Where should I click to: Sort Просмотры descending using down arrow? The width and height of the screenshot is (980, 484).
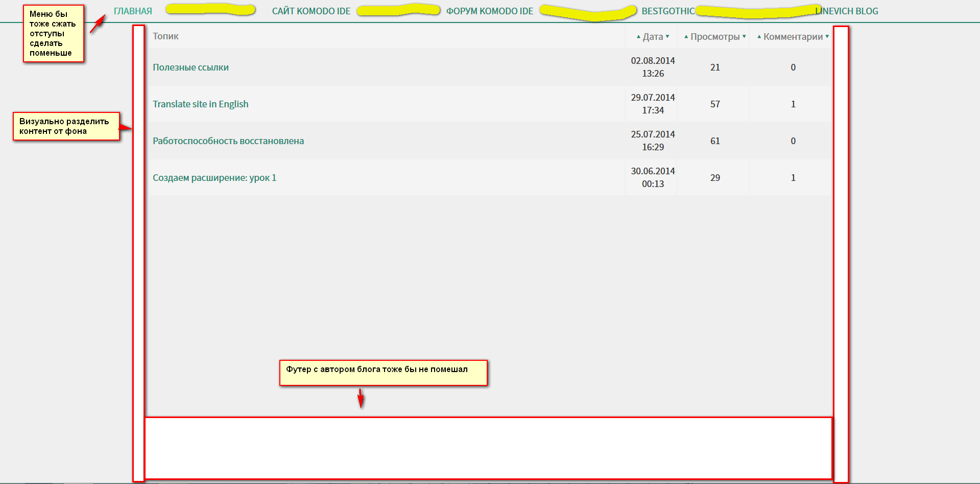(744, 36)
